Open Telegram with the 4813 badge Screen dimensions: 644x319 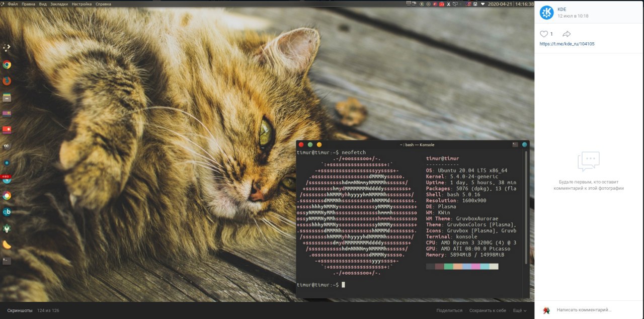click(7, 179)
